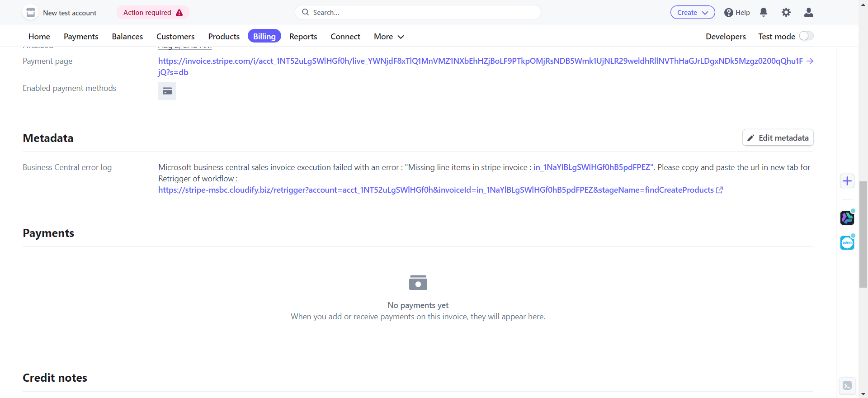Open the user profile icon
Image resolution: width=868 pixels, height=398 pixels.
[x=809, y=13]
